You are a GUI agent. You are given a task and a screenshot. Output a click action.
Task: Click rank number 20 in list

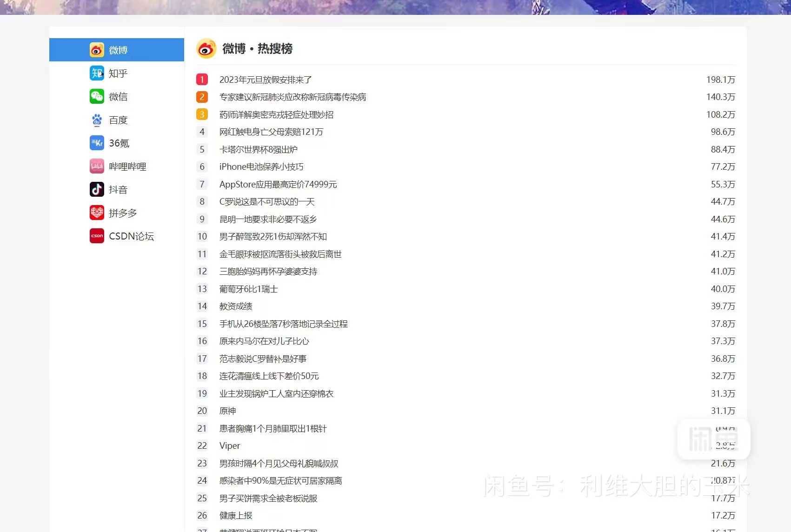coord(202,411)
